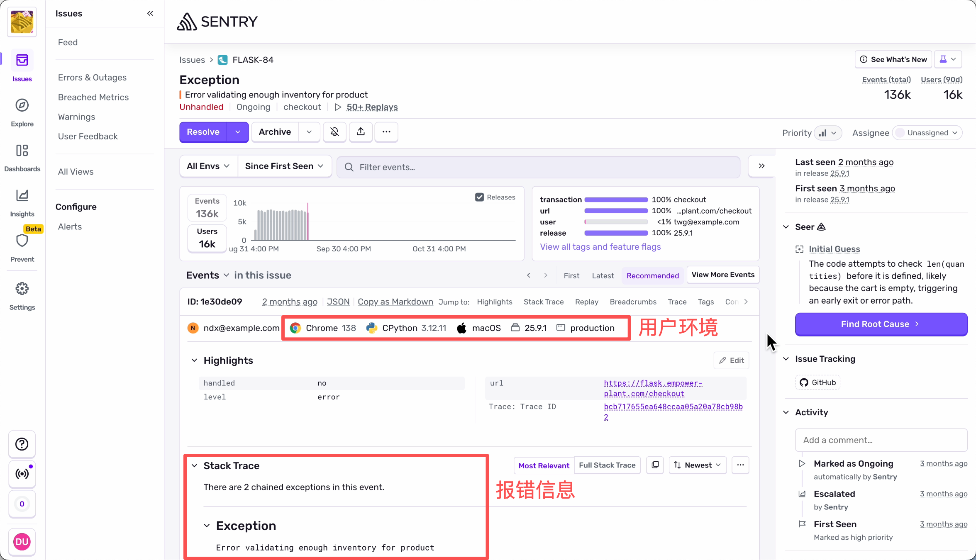Uncheck the Releases checkbox on chart
Viewport: 976px width, 560px height.
479,197
